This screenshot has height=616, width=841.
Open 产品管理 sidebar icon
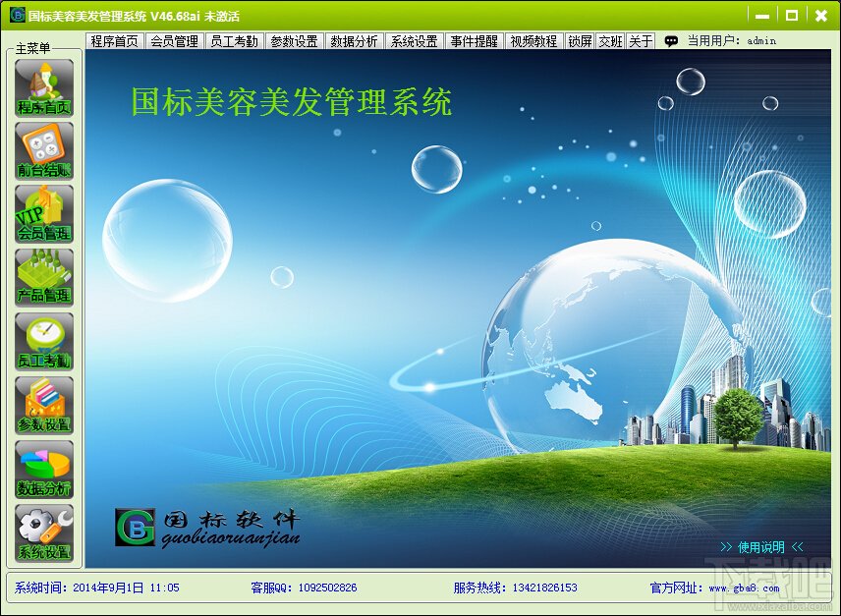pos(44,277)
